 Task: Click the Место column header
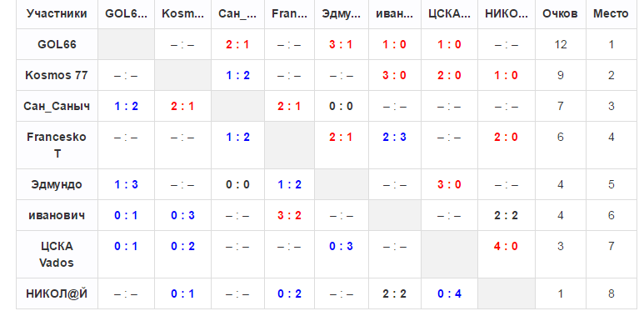click(611, 13)
